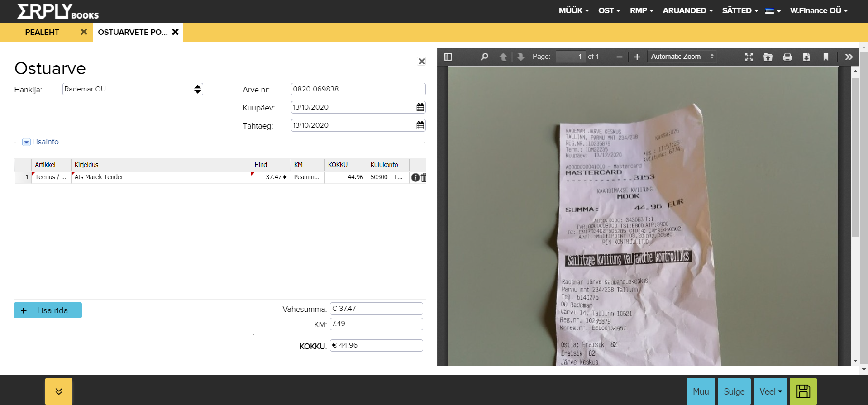This screenshot has height=405, width=868.
Task: Delete the Ats Marek Tender row
Action: click(x=424, y=177)
